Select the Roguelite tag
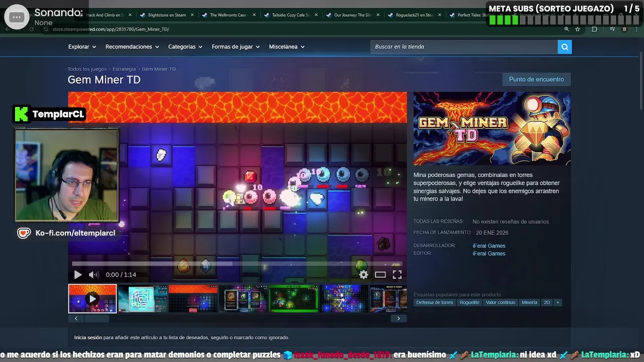Image resolution: width=644 pixels, height=362 pixels. (469, 303)
